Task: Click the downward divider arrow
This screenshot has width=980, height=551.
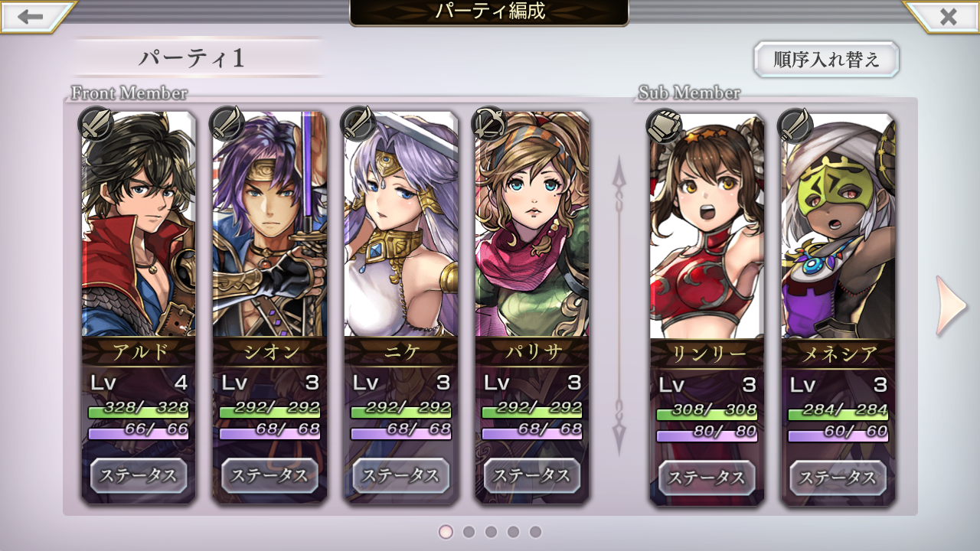Action: pos(619,428)
